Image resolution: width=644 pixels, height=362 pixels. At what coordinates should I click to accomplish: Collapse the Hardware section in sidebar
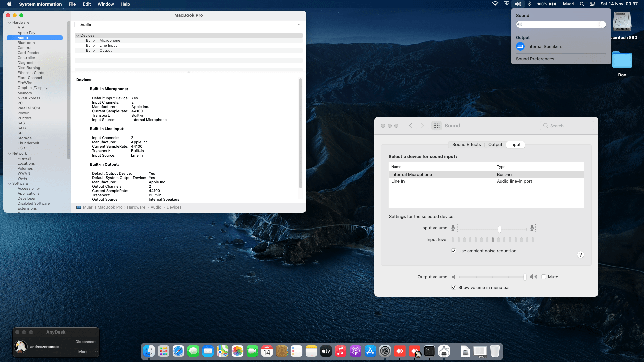tap(10, 22)
